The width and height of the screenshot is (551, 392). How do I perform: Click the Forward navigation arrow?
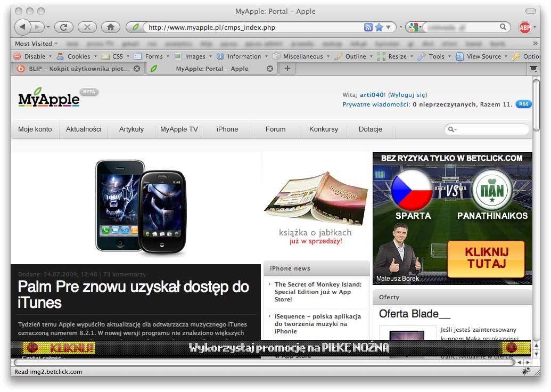pyautogui.click(x=37, y=27)
